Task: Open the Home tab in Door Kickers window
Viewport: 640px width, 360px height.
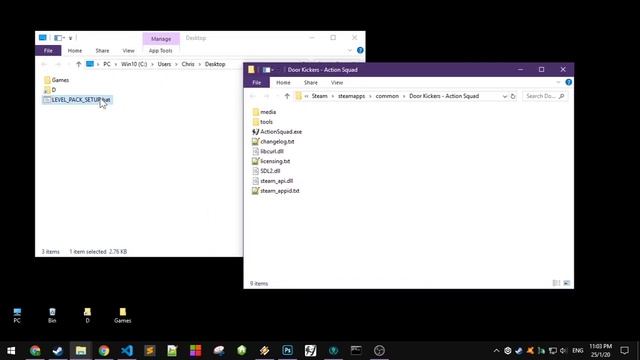Action: pyautogui.click(x=283, y=82)
